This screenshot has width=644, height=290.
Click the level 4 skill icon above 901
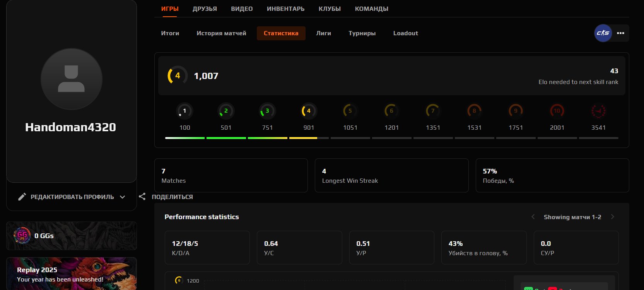tap(309, 111)
